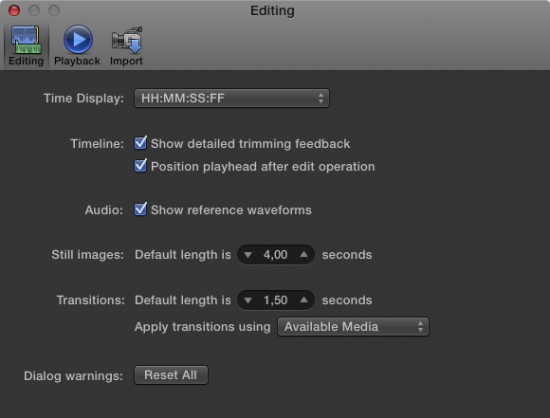Viewport: 550px width, 418px height.
Task: Click the 4,00 still image length value
Action: pos(276,255)
